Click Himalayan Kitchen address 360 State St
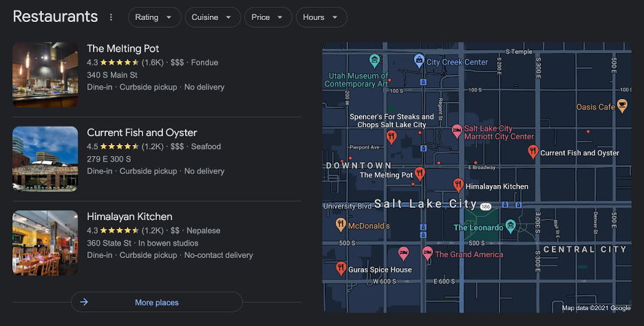The height and width of the screenshot is (326, 644). click(109, 243)
